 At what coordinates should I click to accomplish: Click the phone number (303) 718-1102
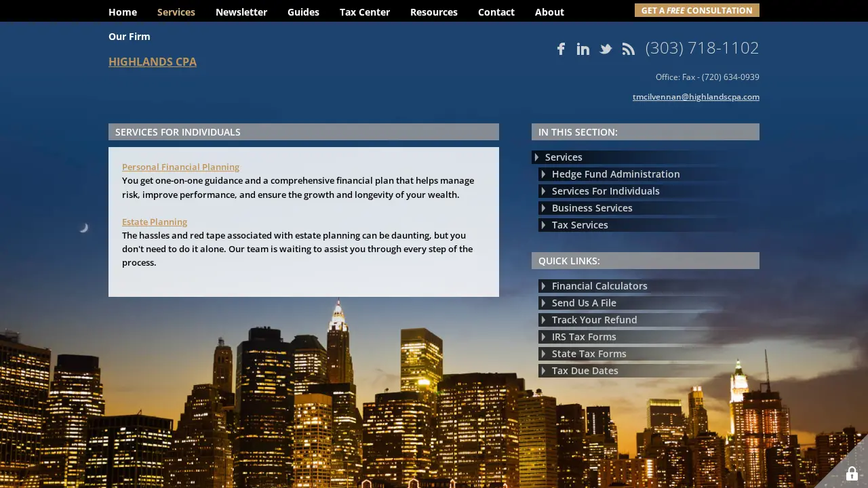[703, 48]
